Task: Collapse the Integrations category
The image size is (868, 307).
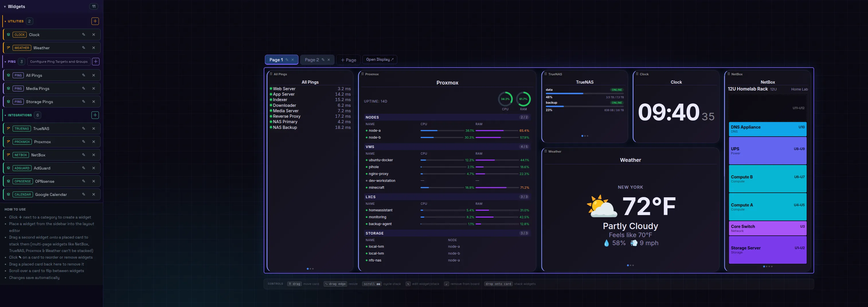Action: (x=5, y=115)
